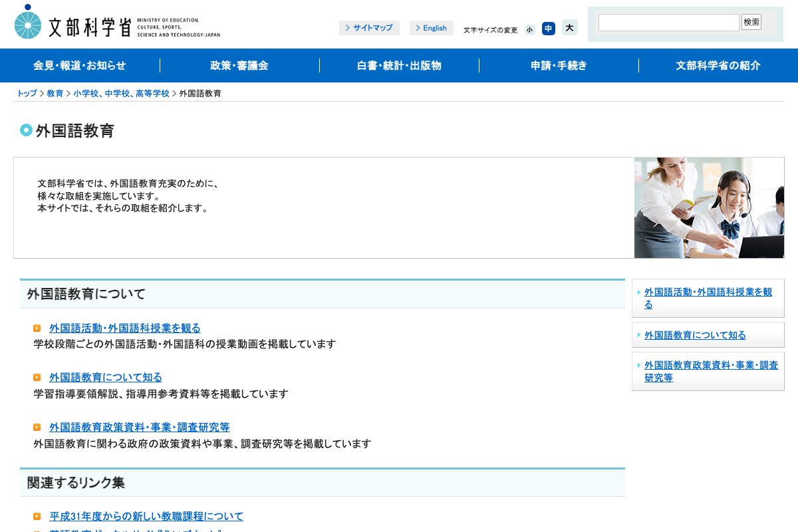
Task: Select the 小 small text size option
Action: point(529,29)
